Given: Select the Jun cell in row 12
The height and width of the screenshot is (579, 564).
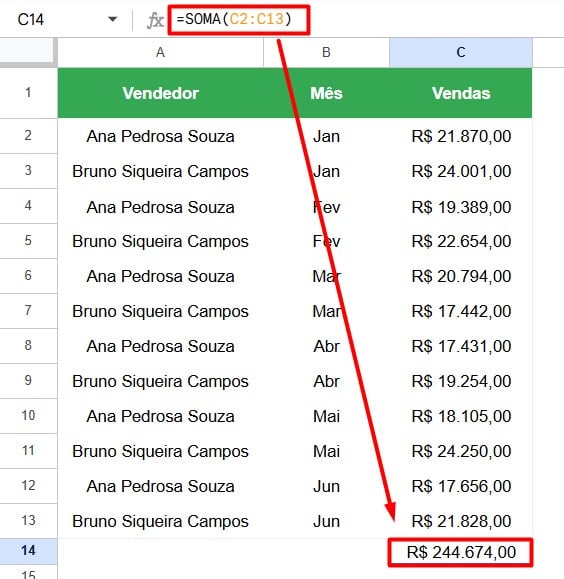Looking at the screenshot, I should click(326, 486).
